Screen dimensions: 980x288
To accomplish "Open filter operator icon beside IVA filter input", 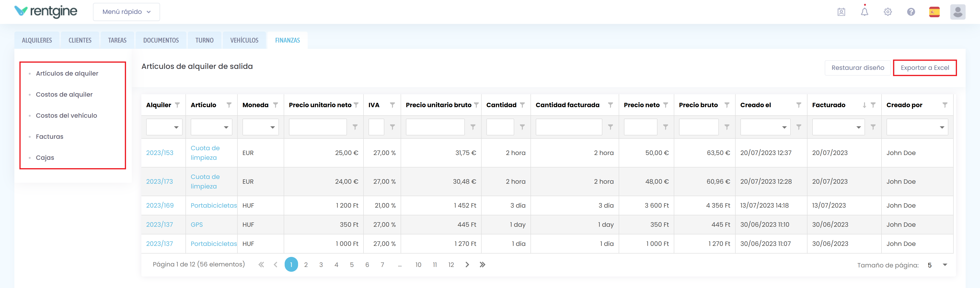I will 392,127.
